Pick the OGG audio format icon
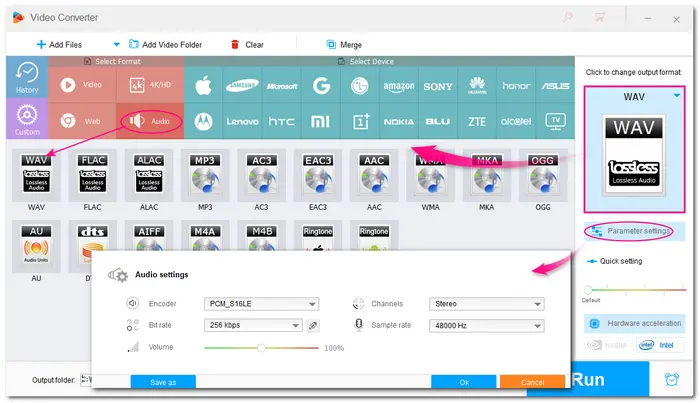The width and height of the screenshot is (700, 403). (x=544, y=178)
